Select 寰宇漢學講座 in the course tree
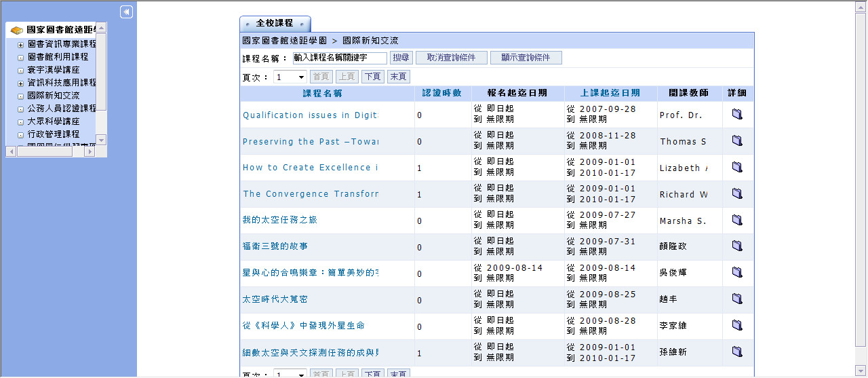 point(54,70)
